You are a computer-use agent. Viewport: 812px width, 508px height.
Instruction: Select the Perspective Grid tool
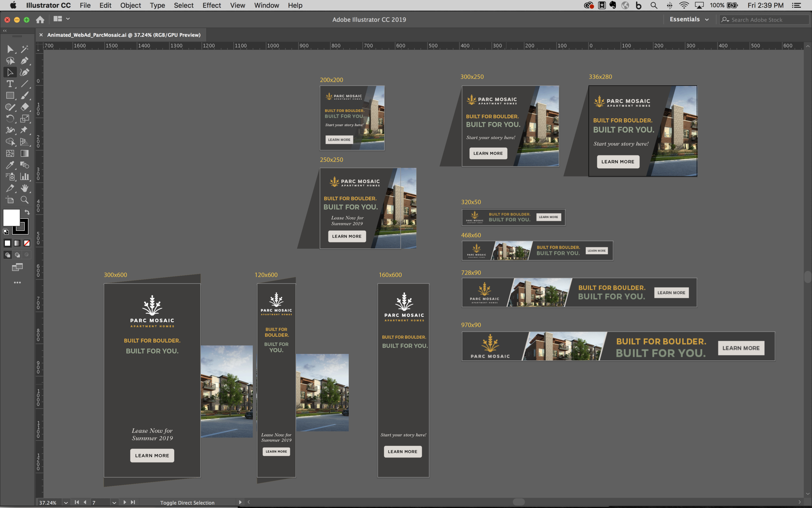(x=24, y=142)
